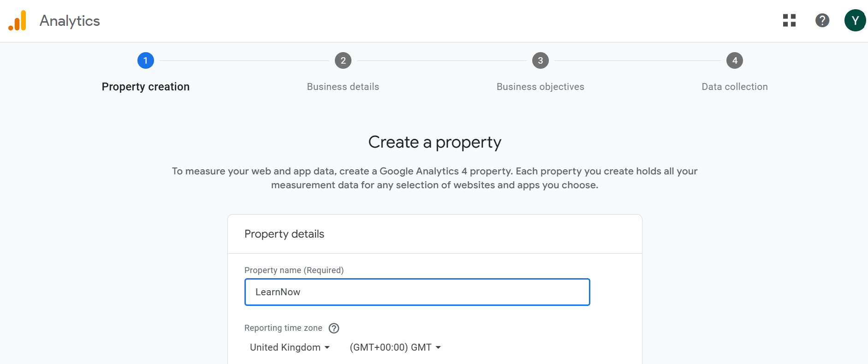
Task: Go to the Business details step
Action: point(343,87)
